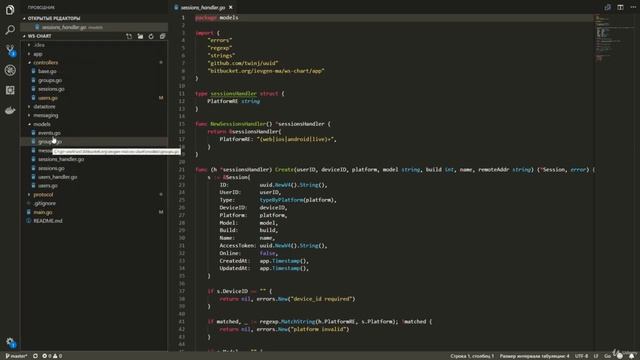Open the .gitignore file

(44, 203)
